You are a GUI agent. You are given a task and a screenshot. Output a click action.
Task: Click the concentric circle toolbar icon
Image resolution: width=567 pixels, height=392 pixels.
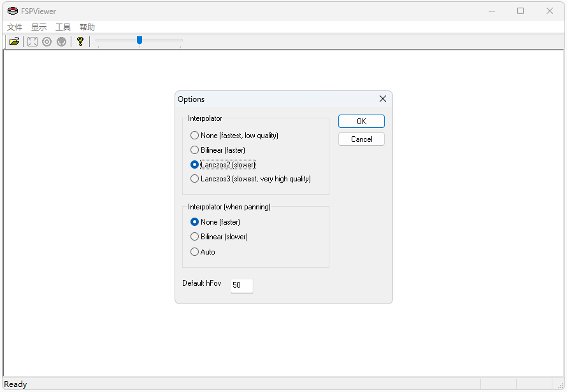pos(47,41)
